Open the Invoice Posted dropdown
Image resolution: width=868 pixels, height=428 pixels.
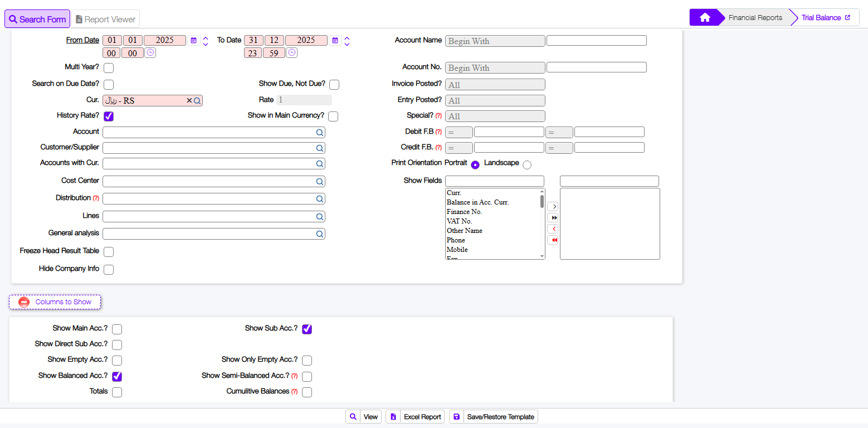pos(495,85)
